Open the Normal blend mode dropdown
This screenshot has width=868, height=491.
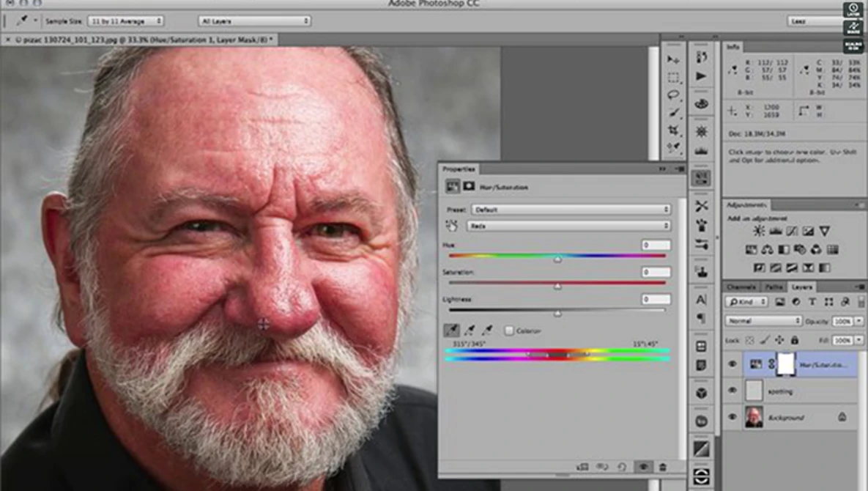click(763, 320)
